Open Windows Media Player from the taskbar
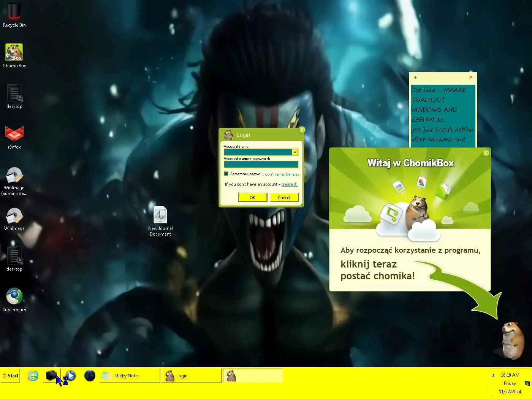The width and height of the screenshot is (532, 399). (x=70, y=376)
